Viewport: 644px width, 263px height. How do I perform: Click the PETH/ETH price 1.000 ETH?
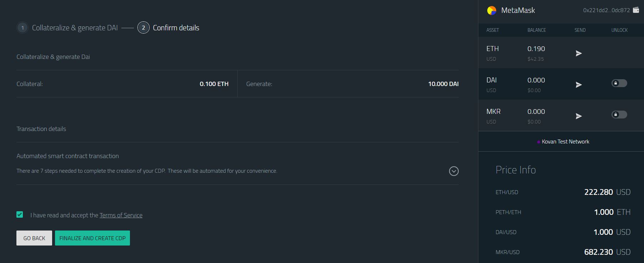(612, 212)
